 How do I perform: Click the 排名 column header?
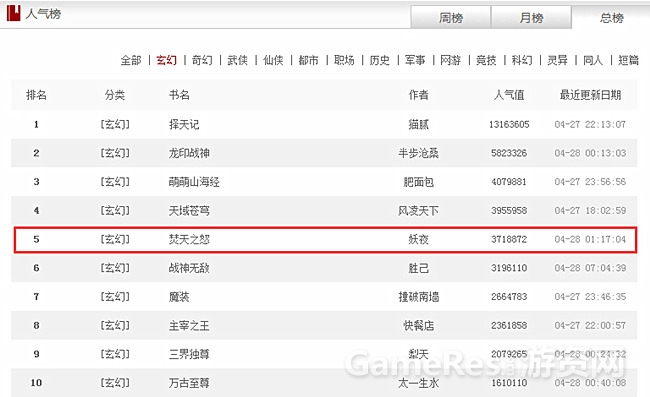point(36,95)
